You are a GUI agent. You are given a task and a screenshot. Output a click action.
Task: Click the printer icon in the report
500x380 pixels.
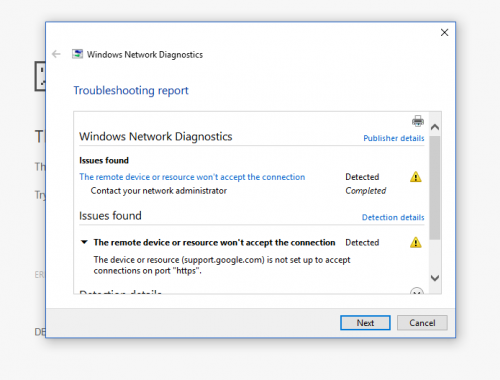(x=418, y=121)
